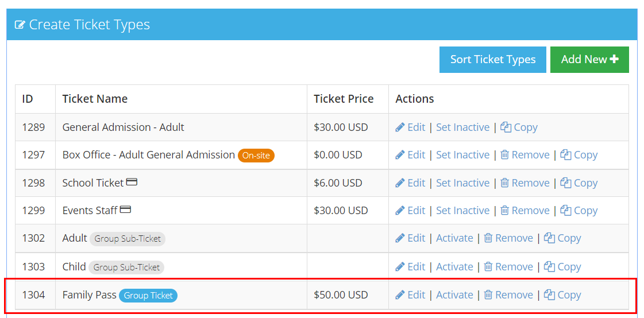Click the credit card icon beside School Ticket
This screenshot has height=318, width=644.
tap(132, 182)
